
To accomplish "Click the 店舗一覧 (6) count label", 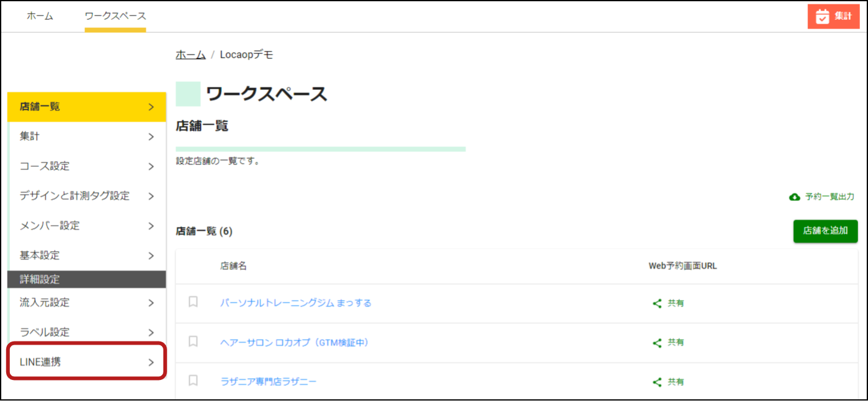I will click(x=204, y=231).
